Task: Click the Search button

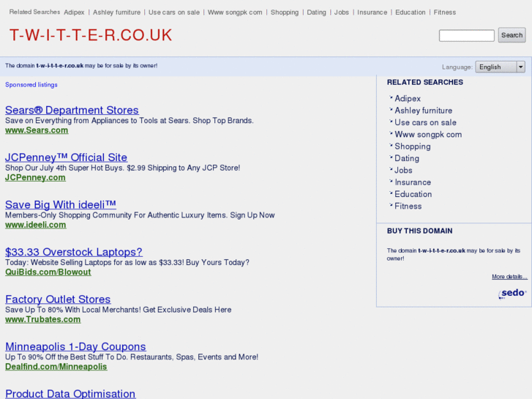Action: 512,35
